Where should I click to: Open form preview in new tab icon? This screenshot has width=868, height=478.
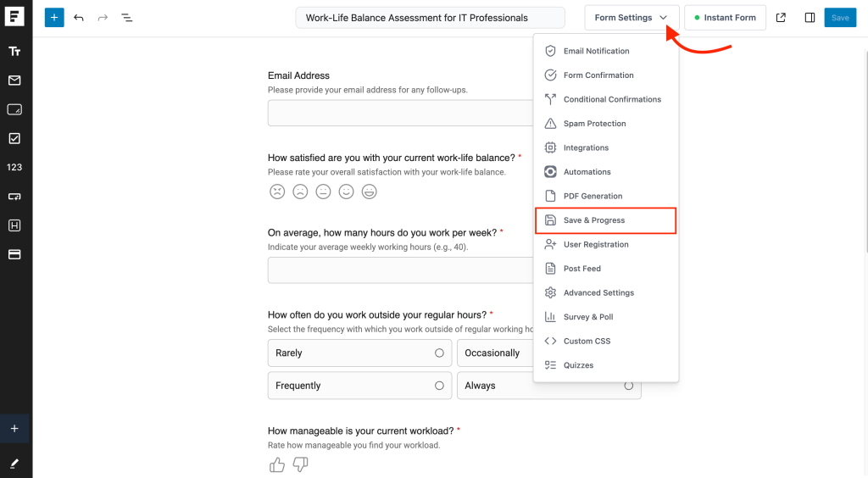[x=781, y=18]
